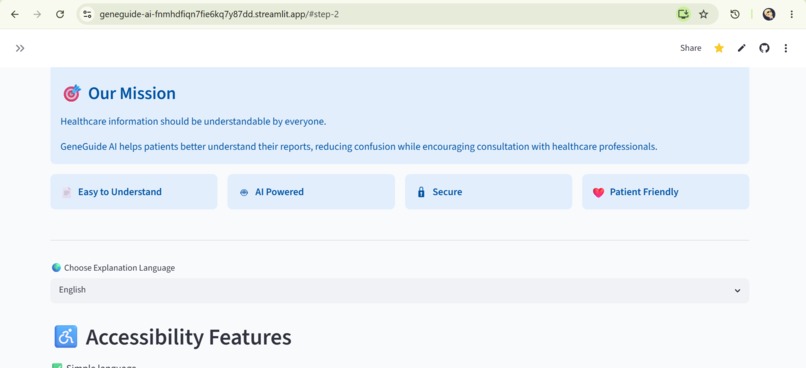Viewport: 806px width, 368px height.
Task: Favorite the app with yellow star
Action: coord(719,48)
